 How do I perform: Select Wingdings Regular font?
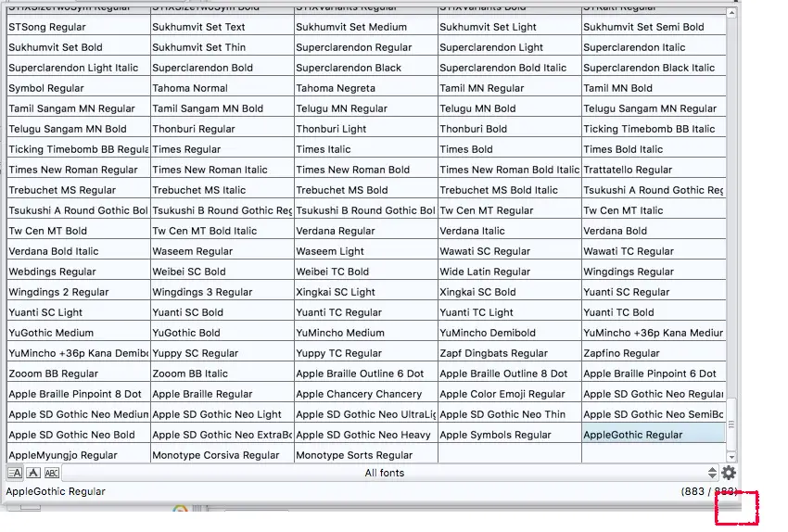coord(654,272)
